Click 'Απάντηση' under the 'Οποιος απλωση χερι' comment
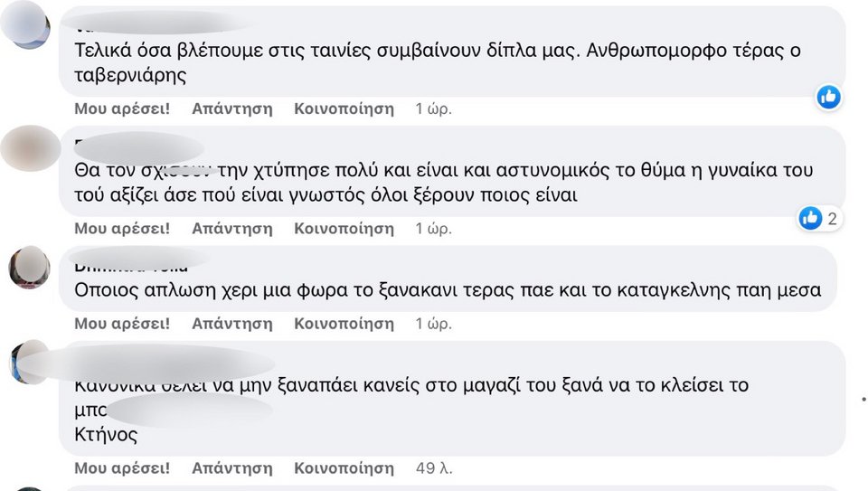Screen dimensions: 868x491 pos(232,323)
